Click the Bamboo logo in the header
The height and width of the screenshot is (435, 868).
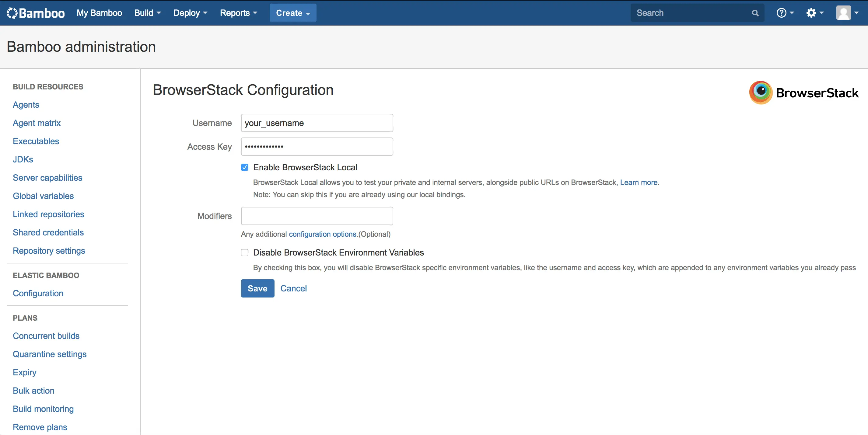point(36,13)
